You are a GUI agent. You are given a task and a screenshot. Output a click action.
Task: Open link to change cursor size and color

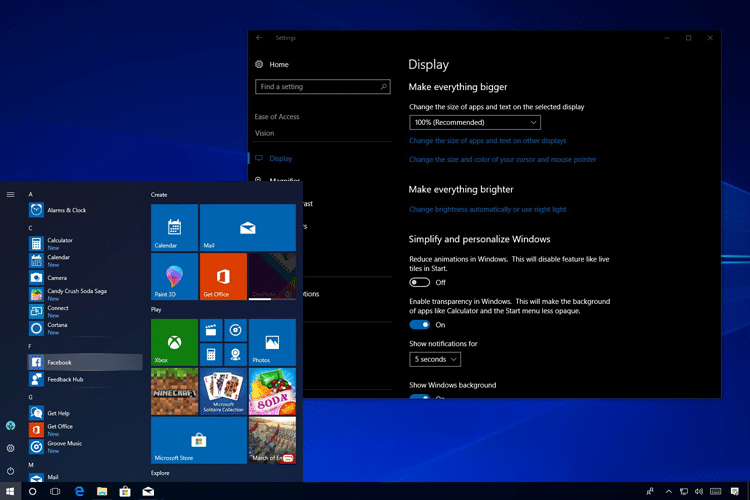coord(502,159)
